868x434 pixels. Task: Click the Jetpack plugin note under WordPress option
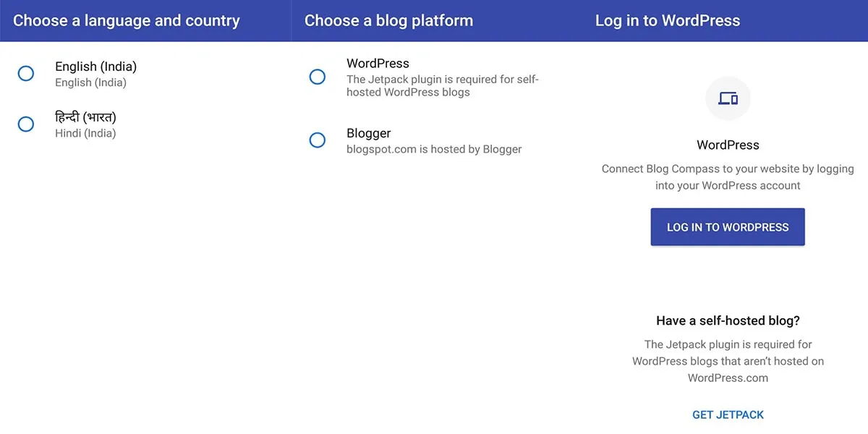(443, 86)
